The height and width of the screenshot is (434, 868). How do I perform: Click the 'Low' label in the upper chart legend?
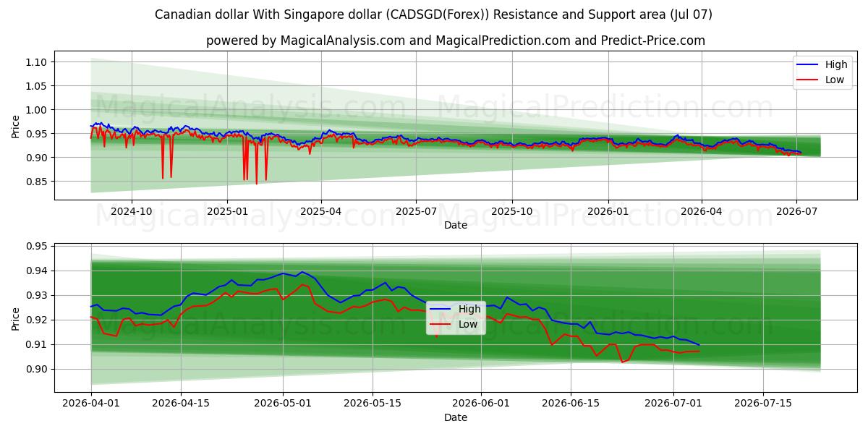click(x=835, y=80)
